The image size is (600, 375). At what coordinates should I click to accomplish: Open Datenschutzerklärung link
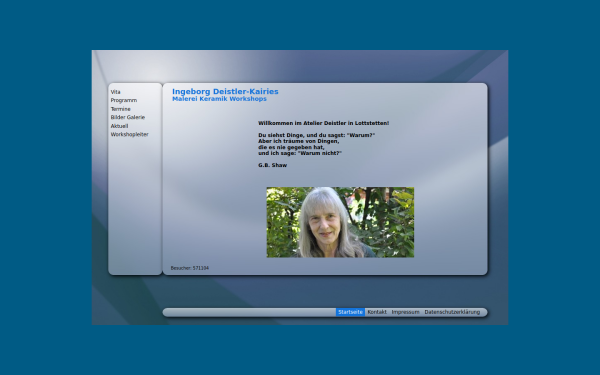pos(452,312)
